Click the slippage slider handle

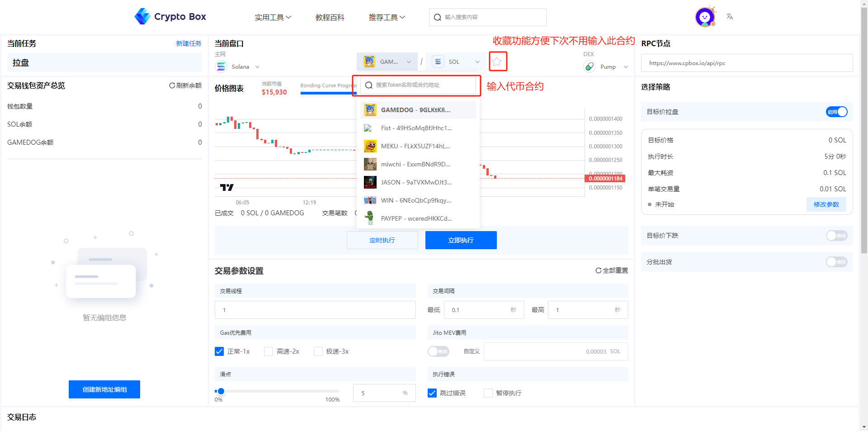pos(221,391)
